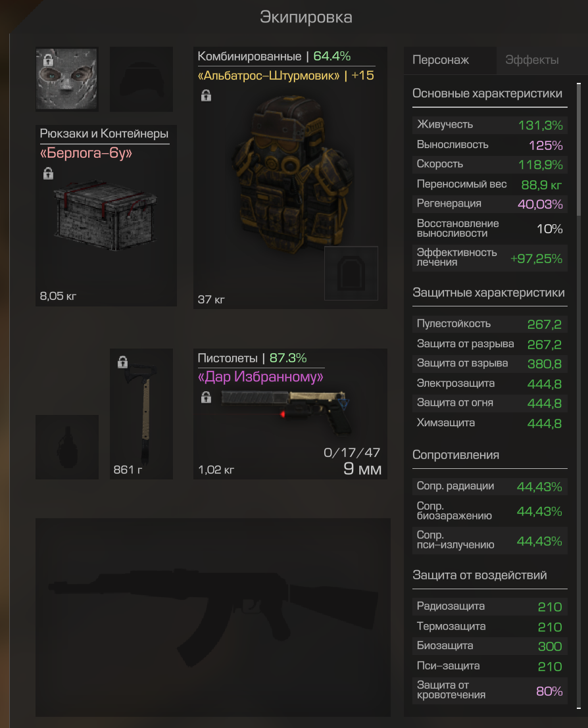This screenshot has height=728, width=588.
Task: Select the empty primary rifle slot
Action: point(212,617)
